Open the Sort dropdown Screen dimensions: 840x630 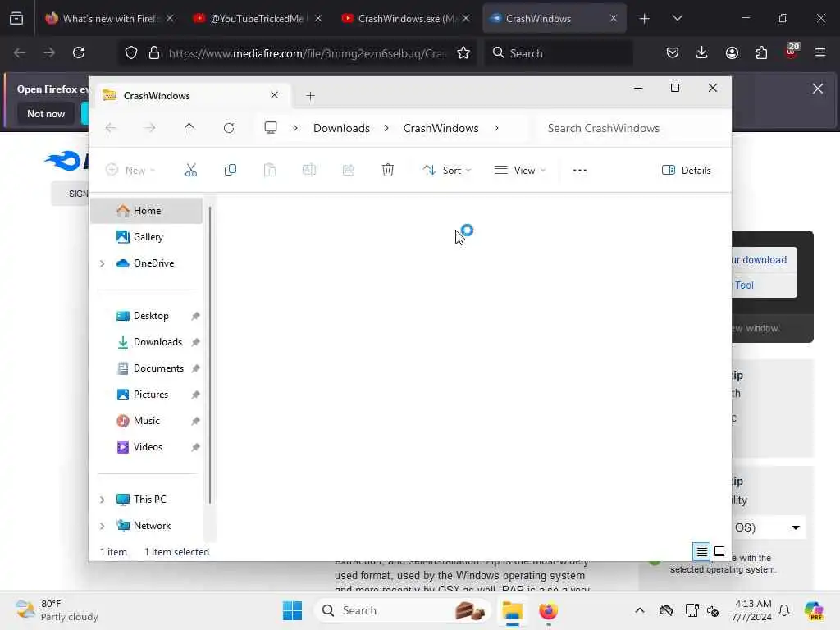coord(447,171)
